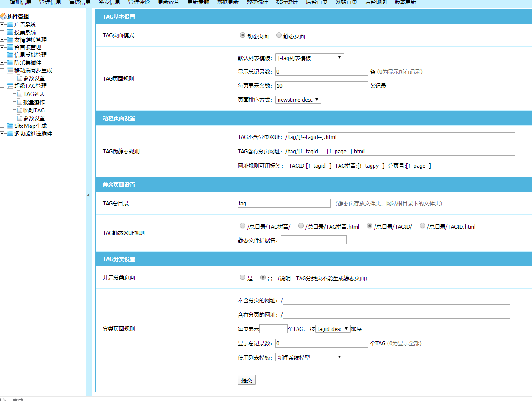Click the 留言板管理 folder icon
The height and width of the screenshot is (401, 532).
tap(10, 48)
